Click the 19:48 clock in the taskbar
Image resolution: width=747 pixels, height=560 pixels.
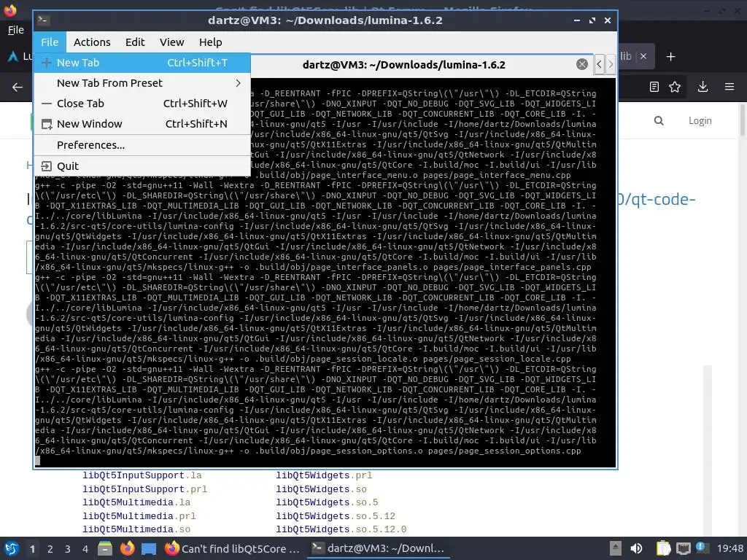coord(729,548)
